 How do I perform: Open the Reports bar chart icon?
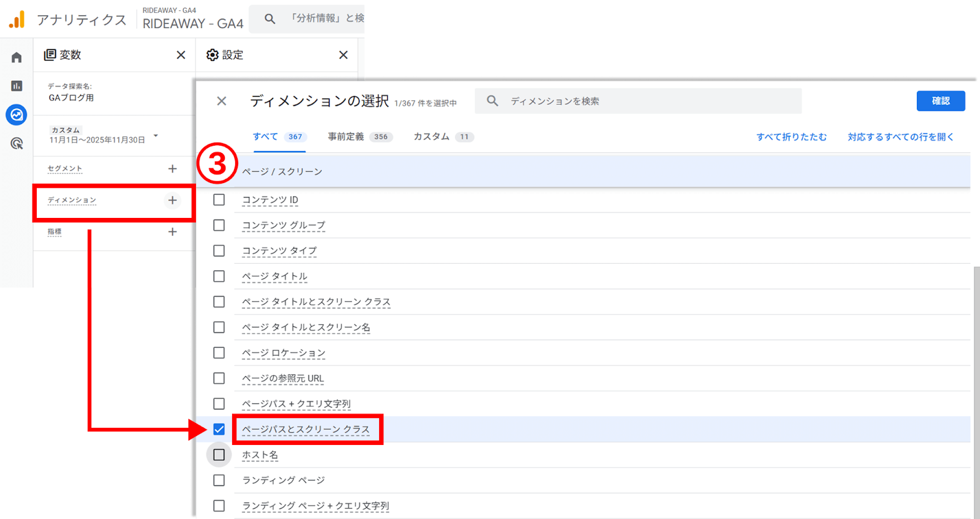point(17,86)
